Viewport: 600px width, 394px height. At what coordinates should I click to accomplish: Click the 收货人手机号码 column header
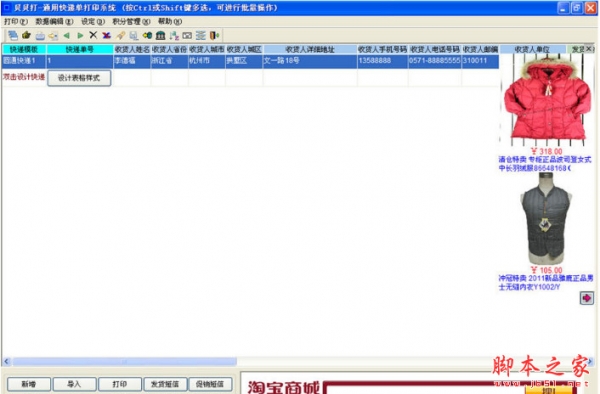click(383, 49)
